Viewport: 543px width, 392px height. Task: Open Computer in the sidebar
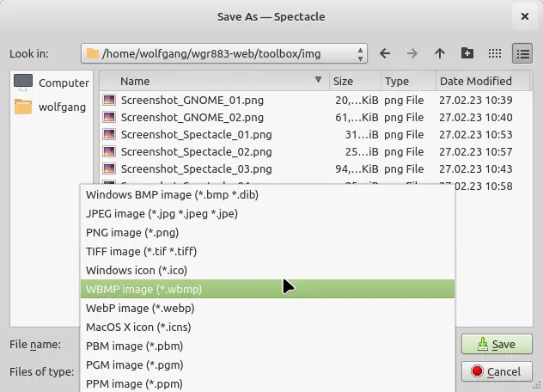[x=52, y=83]
